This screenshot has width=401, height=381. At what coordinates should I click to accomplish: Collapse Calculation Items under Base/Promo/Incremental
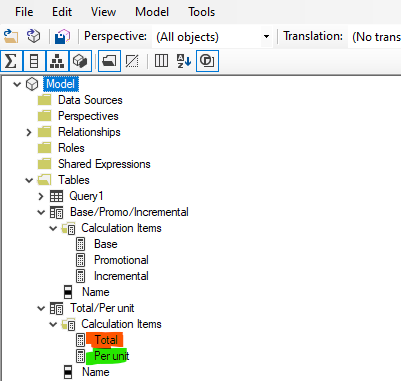(x=53, y=228)
